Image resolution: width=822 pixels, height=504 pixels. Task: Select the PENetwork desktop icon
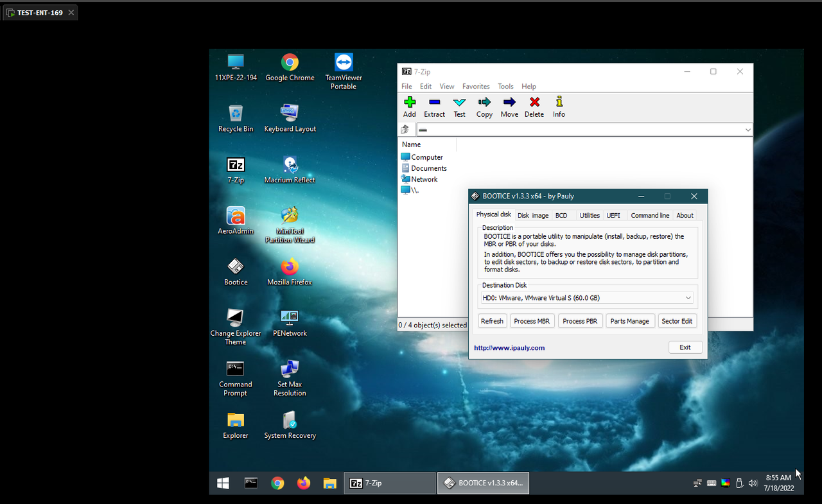pyautogui.click(x=290, y=323)
